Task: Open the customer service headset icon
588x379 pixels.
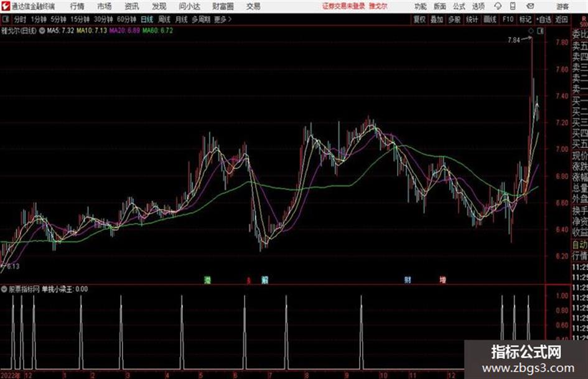Action: click(x=498, y=6)
